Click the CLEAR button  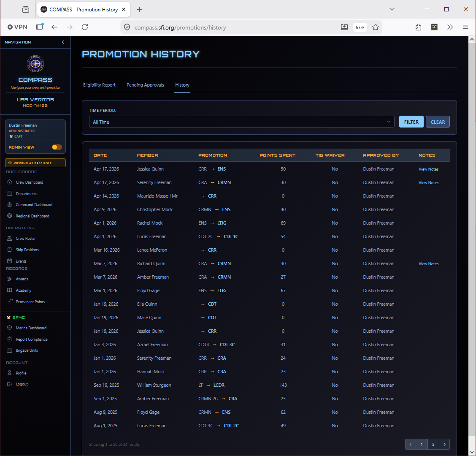point(438,122)
